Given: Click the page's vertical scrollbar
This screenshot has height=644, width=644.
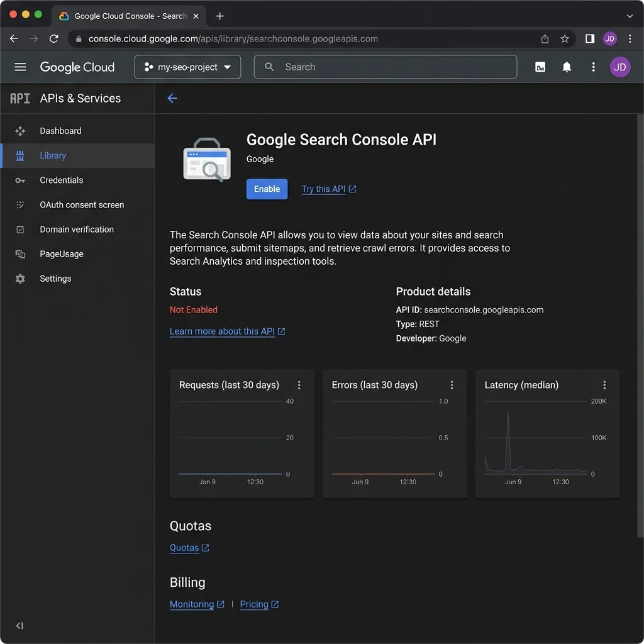Looking at the screenshot, I should [x=640, y=326].
